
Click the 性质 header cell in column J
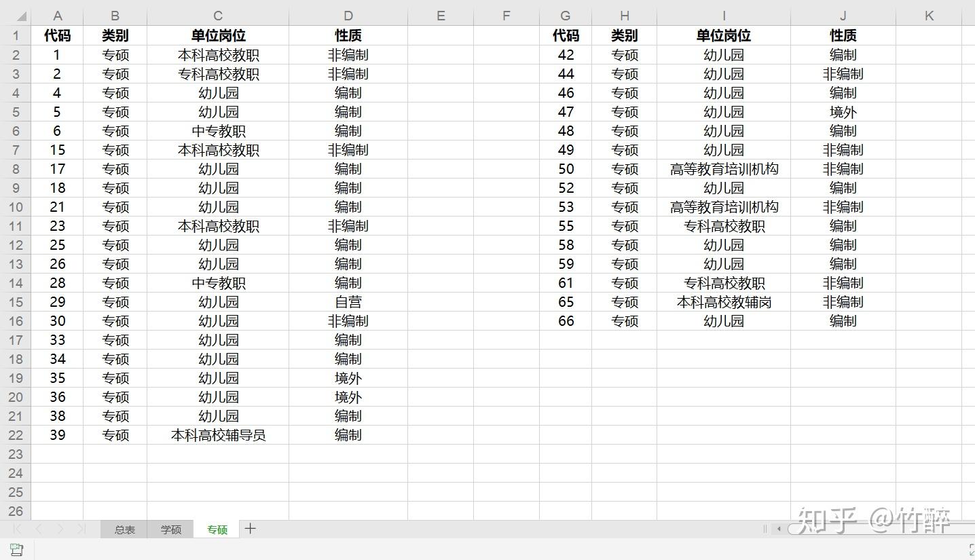(x=843, y=36)
